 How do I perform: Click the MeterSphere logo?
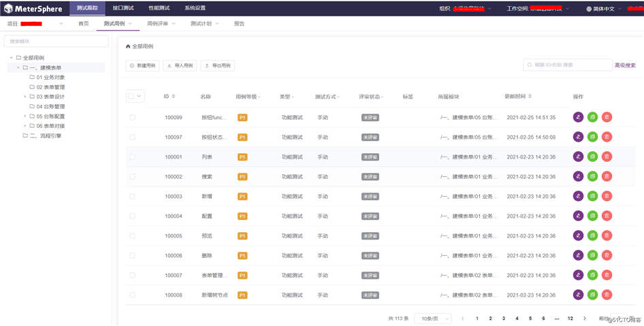click(x=33, y=8)
